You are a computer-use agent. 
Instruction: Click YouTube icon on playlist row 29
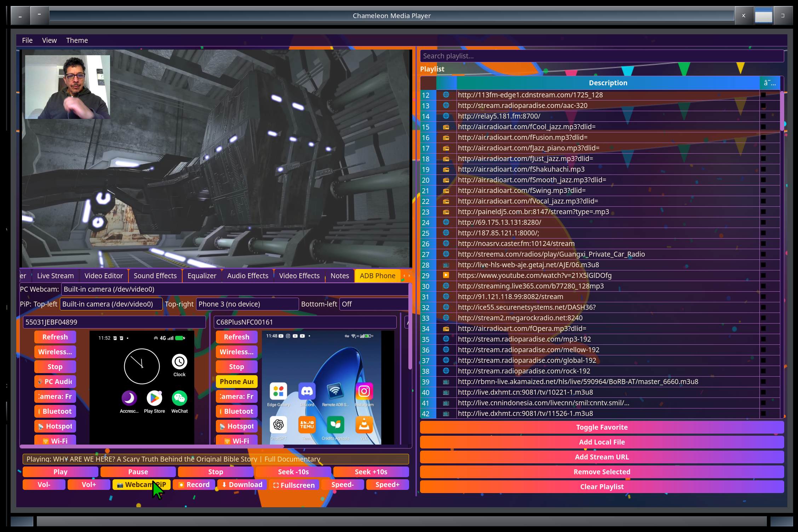446,275
